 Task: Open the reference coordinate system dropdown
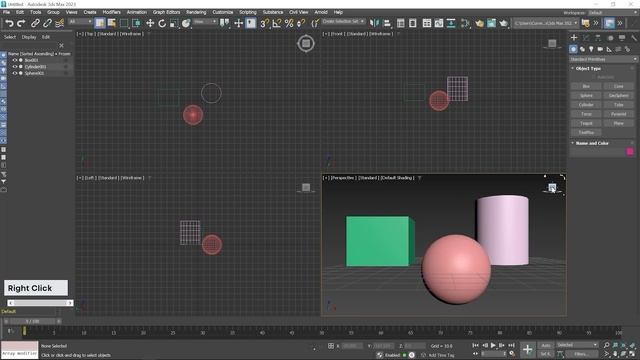(x=205, y=22)
